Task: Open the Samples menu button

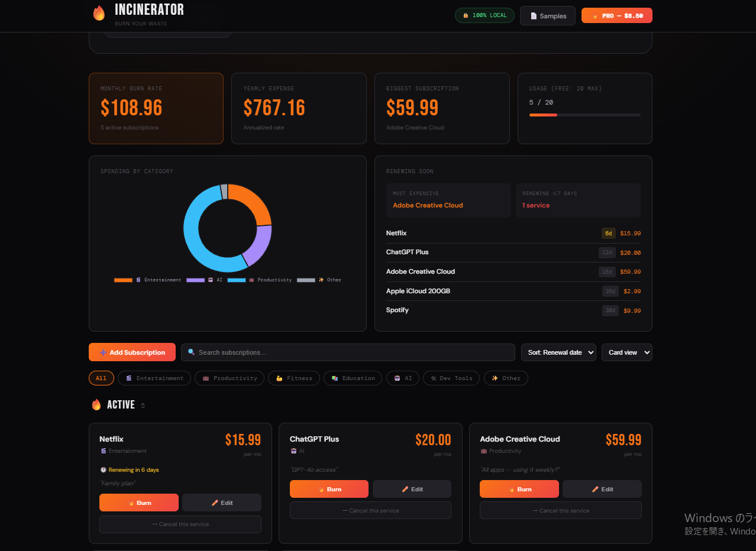Action: click(548, 16)
